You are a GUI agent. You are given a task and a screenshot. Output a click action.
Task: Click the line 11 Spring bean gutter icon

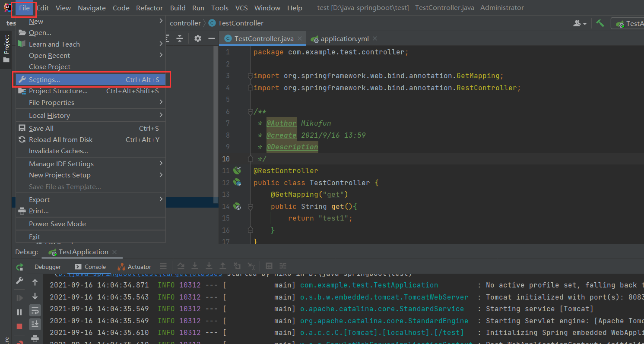click(237, 170)
